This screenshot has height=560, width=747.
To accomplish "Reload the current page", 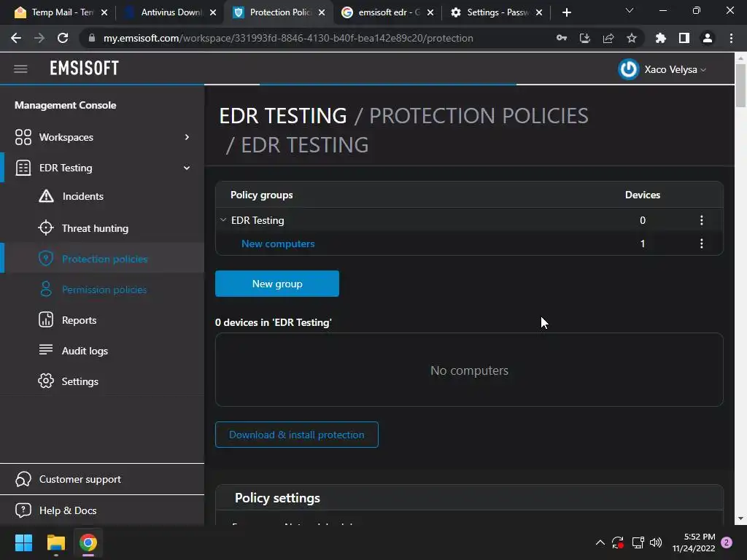I will [63, 38].
